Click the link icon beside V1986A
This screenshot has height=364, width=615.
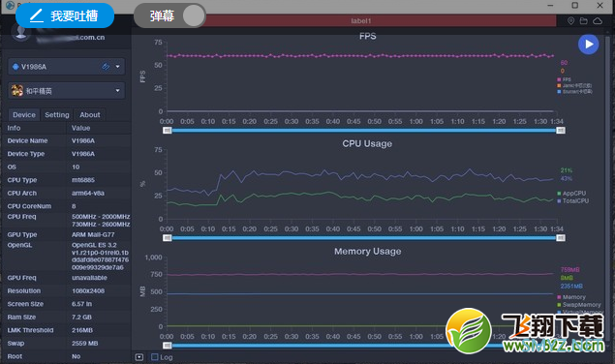click(x=106, y=67)
